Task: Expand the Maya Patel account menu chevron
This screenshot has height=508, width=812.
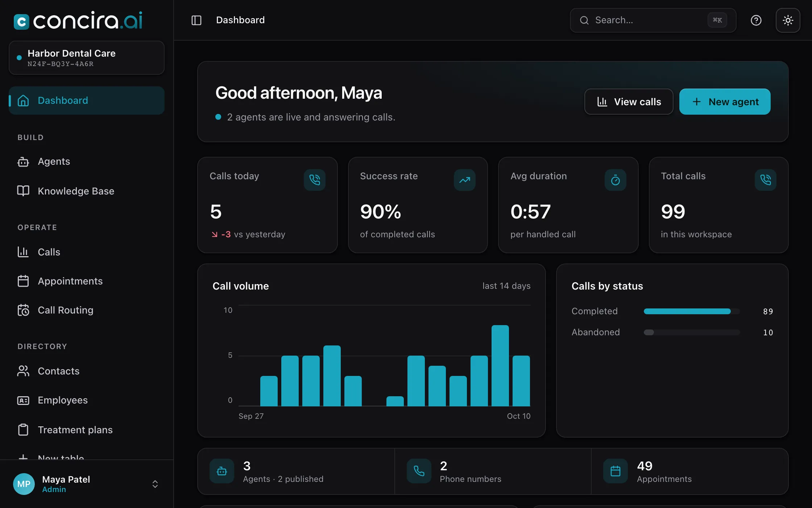Action: 155,484
